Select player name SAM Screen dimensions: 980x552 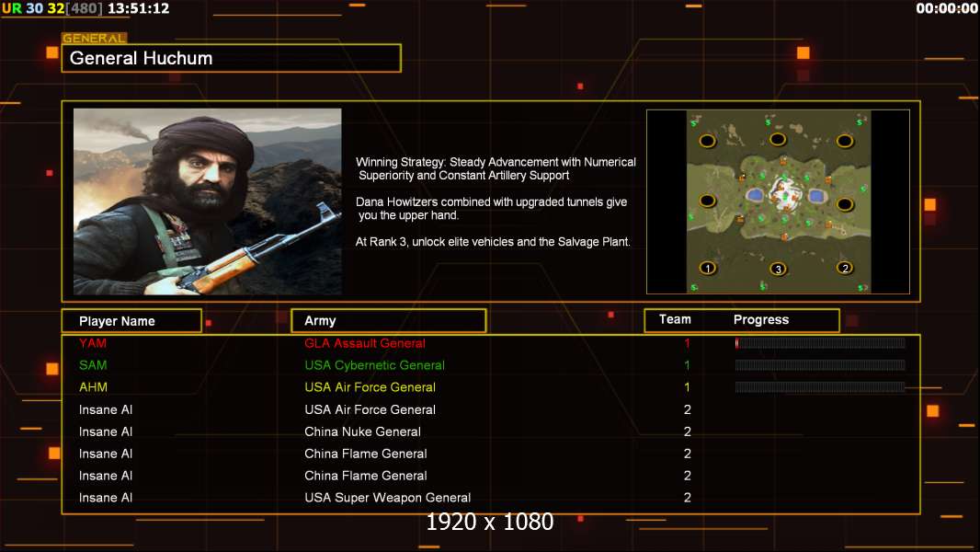pos(93,365)
